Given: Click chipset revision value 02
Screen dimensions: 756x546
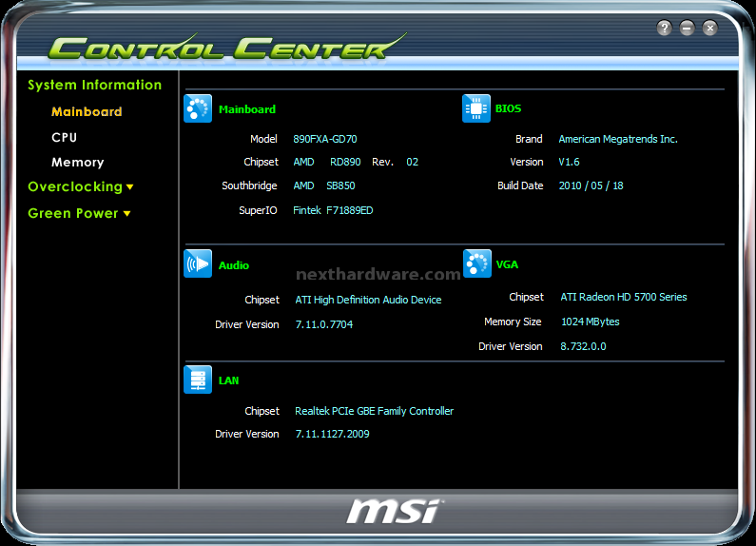Looking at the screenshot, I should click(412, 162).
